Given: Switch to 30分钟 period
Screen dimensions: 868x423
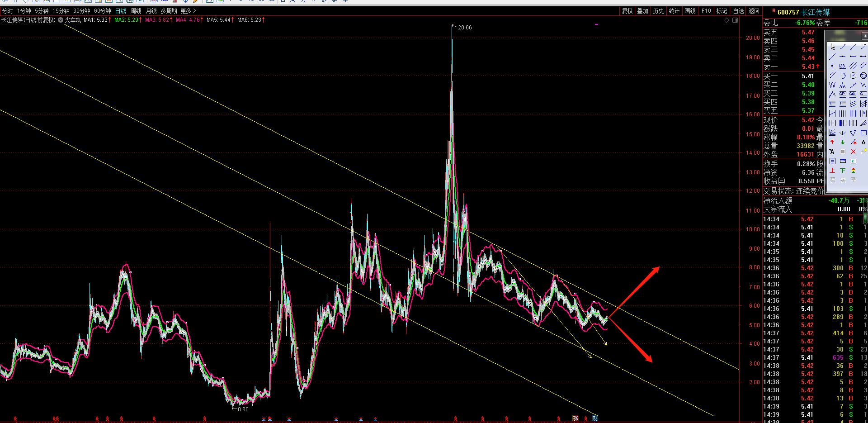Looking at the screenshot, I should click(x=82, y=11).
